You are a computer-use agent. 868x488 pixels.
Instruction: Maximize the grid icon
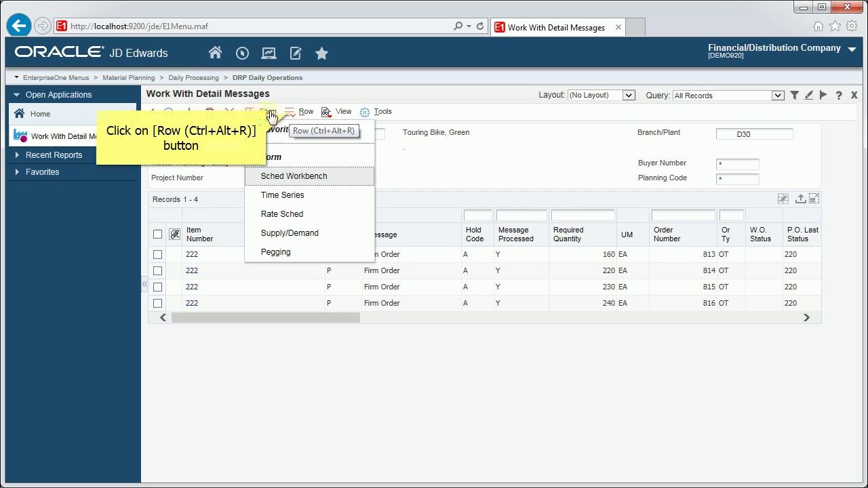pos(814,199)
